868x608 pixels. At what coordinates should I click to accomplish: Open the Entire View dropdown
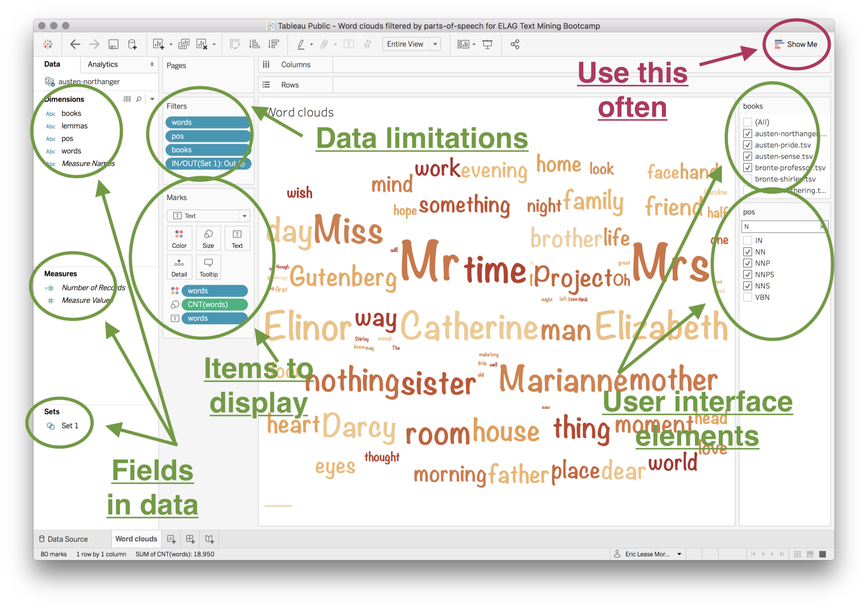(435, 44)
